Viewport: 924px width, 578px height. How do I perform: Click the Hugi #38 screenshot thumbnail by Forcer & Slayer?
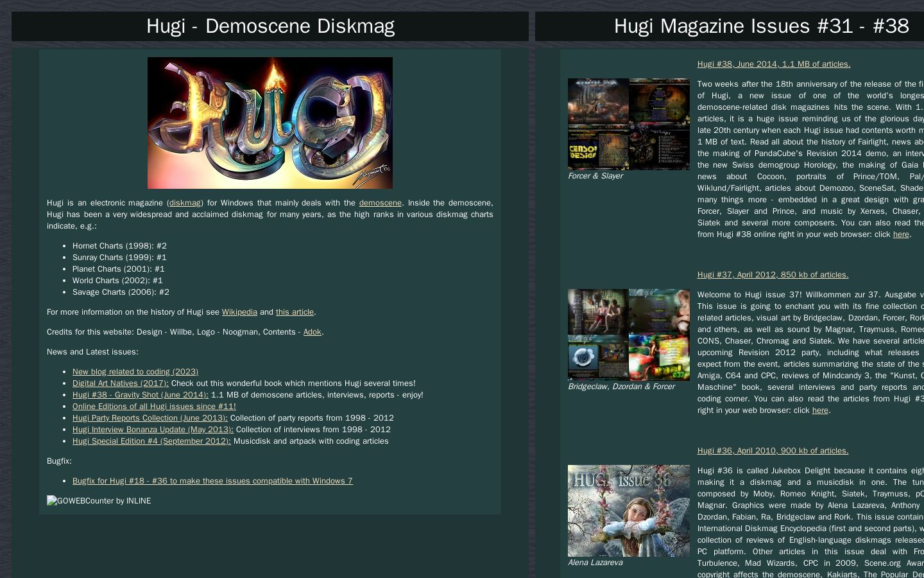tap(629, 124)
